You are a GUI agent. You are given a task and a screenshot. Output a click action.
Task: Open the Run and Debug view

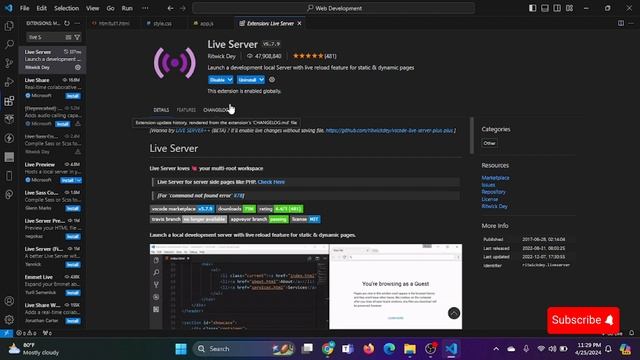pyautogui.click(x=9, y=82)
